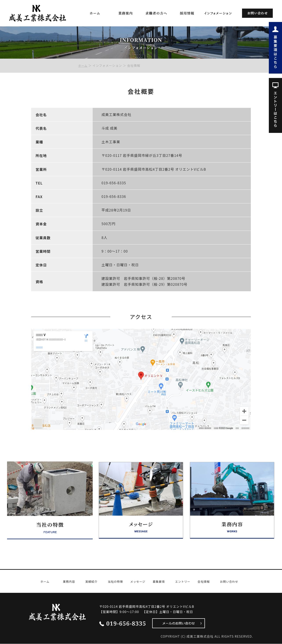Screen dimensions: 282x644
Task: Click the メッセージ card title
Action: pyautogui.click(x=141, y=524)
